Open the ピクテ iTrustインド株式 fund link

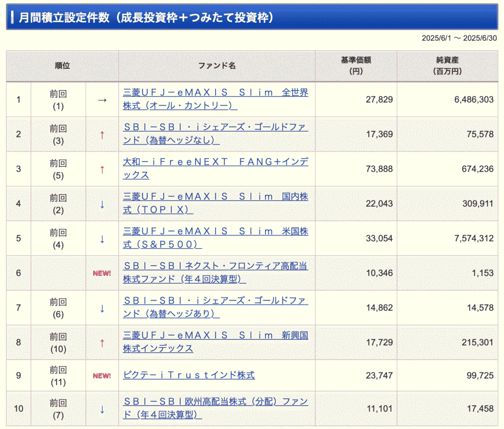(x=189, y=375)
